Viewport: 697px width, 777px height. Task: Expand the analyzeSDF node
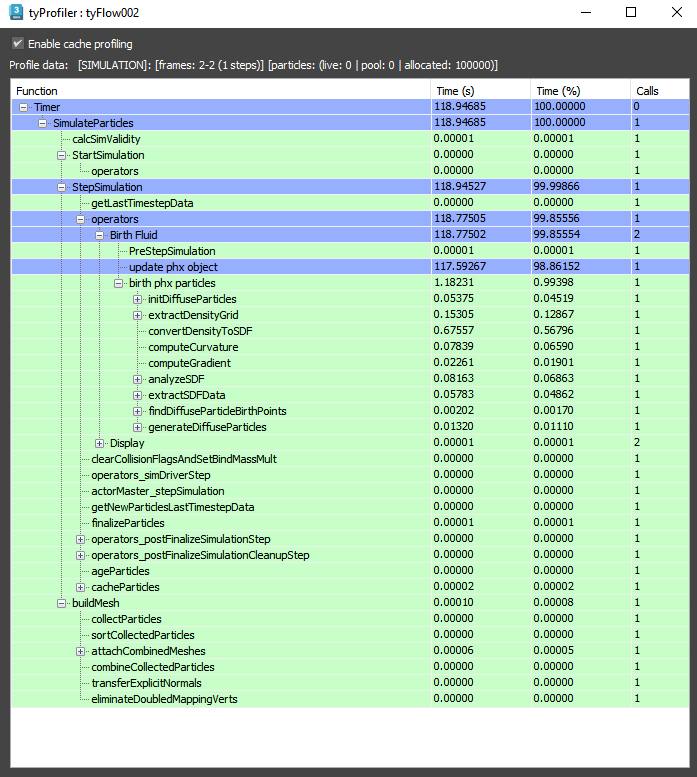click(x=138, y=379)
